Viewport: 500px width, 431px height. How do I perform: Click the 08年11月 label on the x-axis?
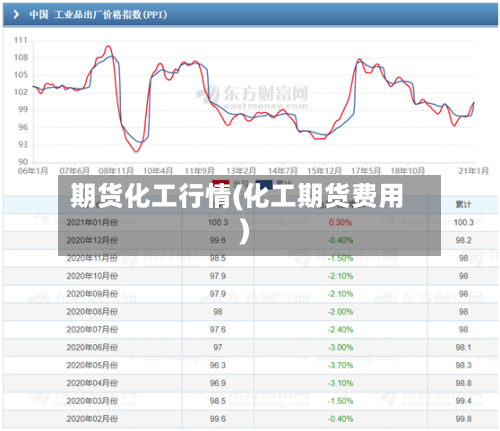116,171
